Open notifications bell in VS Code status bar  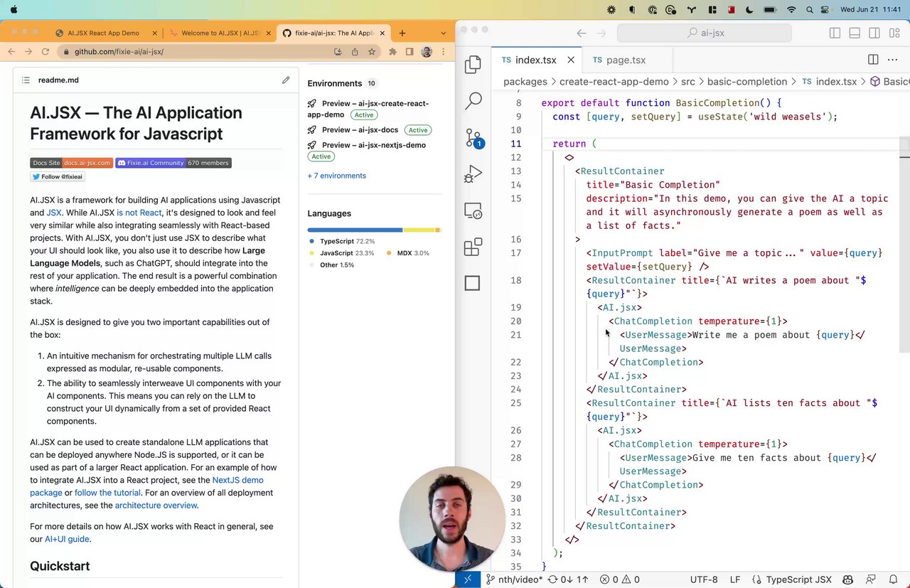point(894,579)
